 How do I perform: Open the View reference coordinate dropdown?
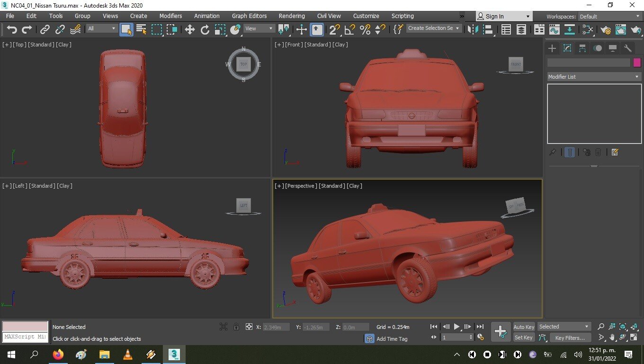259,28
